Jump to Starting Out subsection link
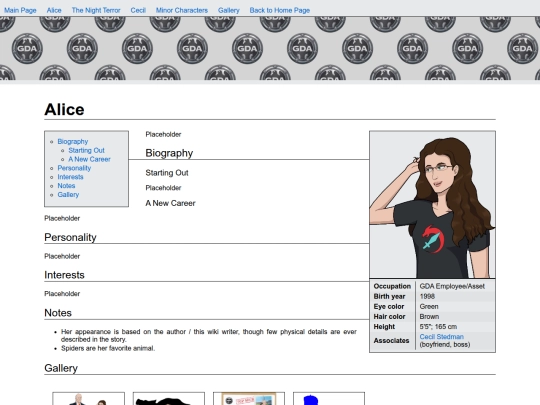Screen dimensions: 540x405 86,150
